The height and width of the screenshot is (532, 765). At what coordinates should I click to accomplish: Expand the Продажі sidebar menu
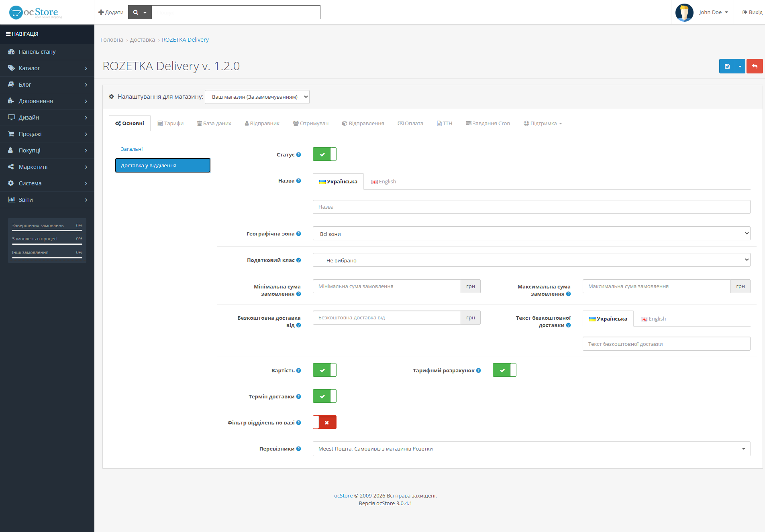point(47,134)
